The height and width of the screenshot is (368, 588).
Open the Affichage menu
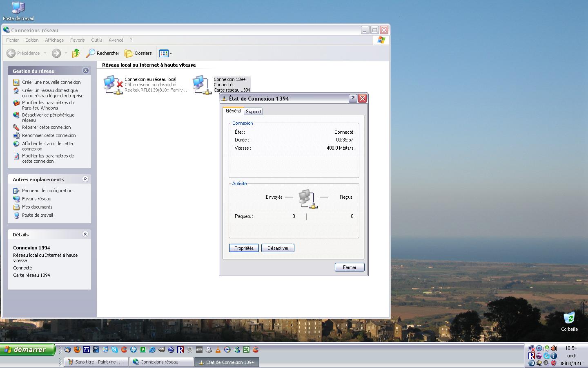point(54,40)
